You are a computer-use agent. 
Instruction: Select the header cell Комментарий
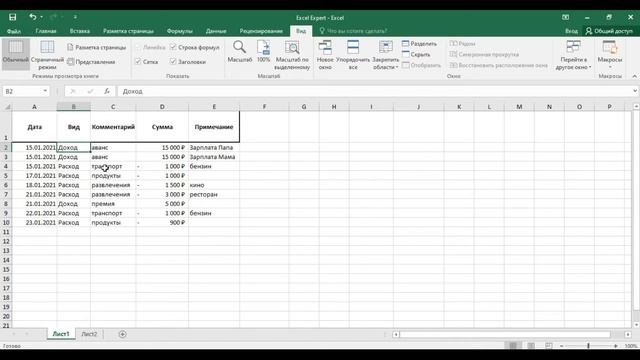point(113,127)
